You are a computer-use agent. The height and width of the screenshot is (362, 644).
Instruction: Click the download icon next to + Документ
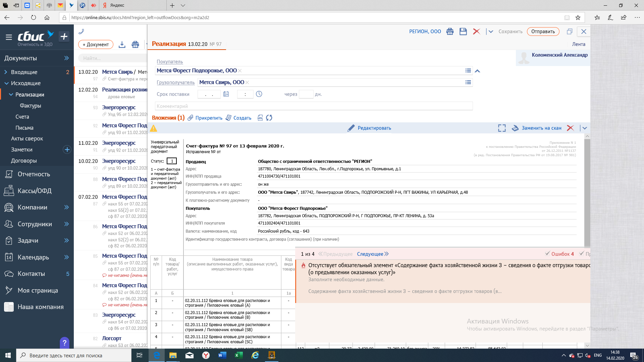click(x=122, y=45)
